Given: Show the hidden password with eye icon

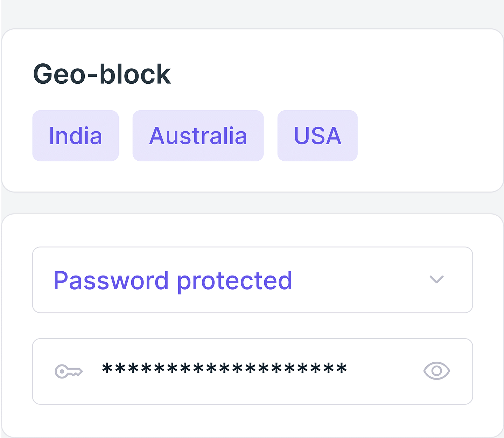Looking at the screenshot, I should point(436,371).
